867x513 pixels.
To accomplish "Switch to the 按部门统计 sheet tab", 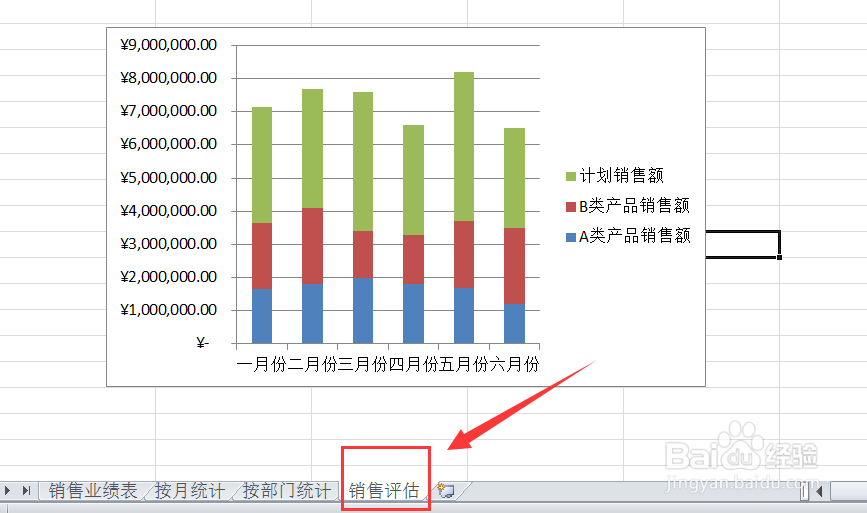I will (286, 490).
